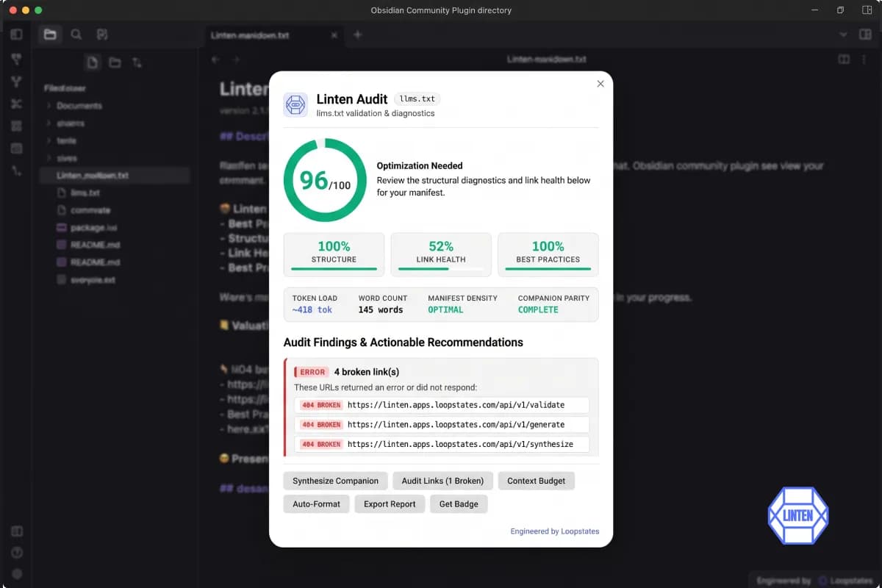Click the broken api/v1/validate URL
882x588 pixels.
click(456, 405)
